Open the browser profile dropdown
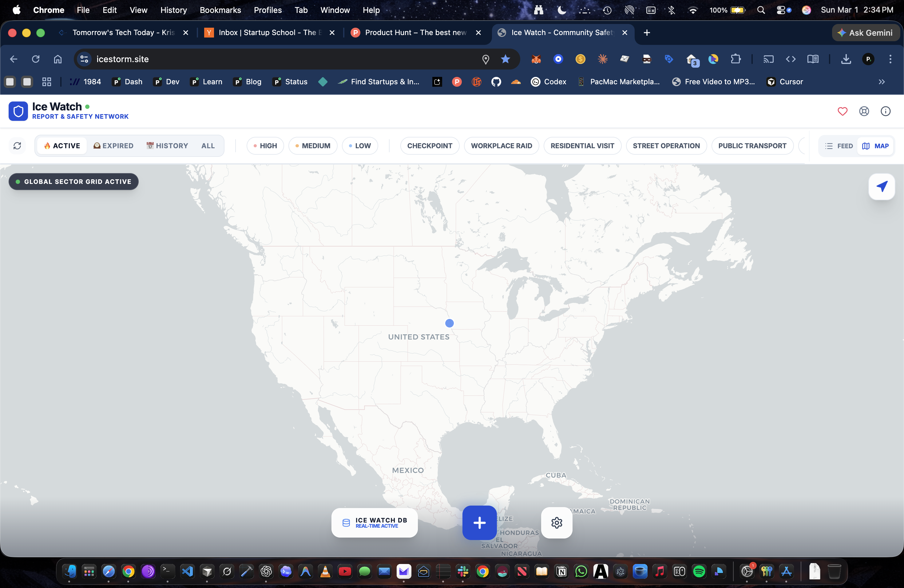This screenshot has width=904, height=588. click(868, 59)
